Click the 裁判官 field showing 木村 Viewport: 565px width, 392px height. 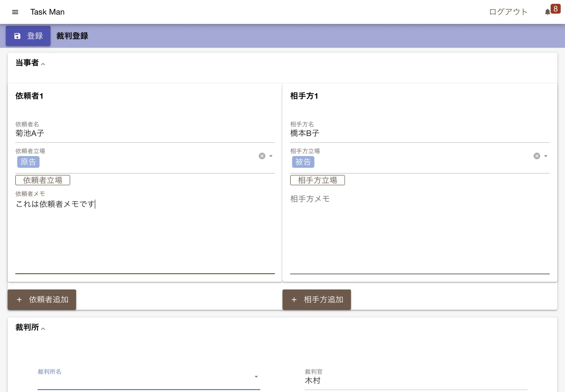415,381
